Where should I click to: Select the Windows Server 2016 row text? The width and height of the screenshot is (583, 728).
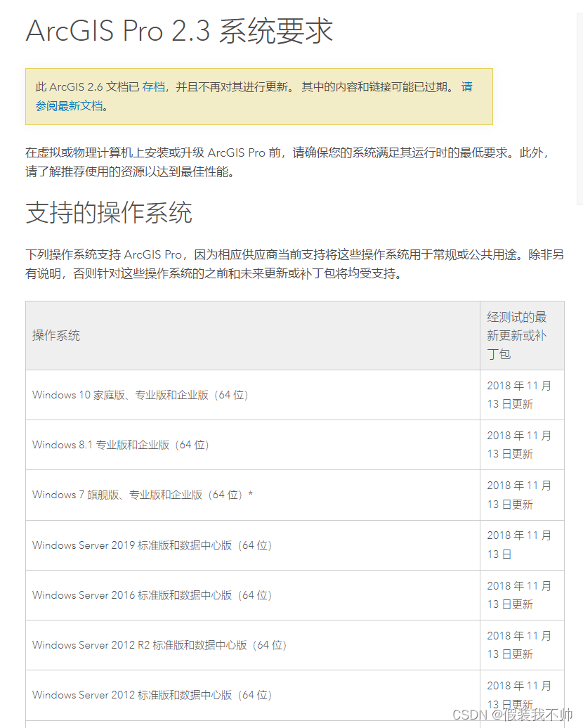click(x=152, y=595)
